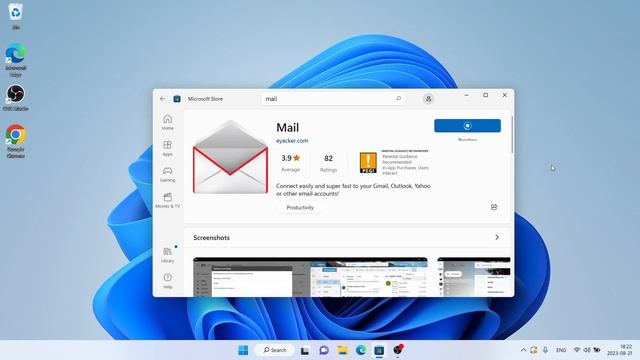Open Microsoft Edge on the taskbar
640x360 pixels.
[x=361, y=350]
